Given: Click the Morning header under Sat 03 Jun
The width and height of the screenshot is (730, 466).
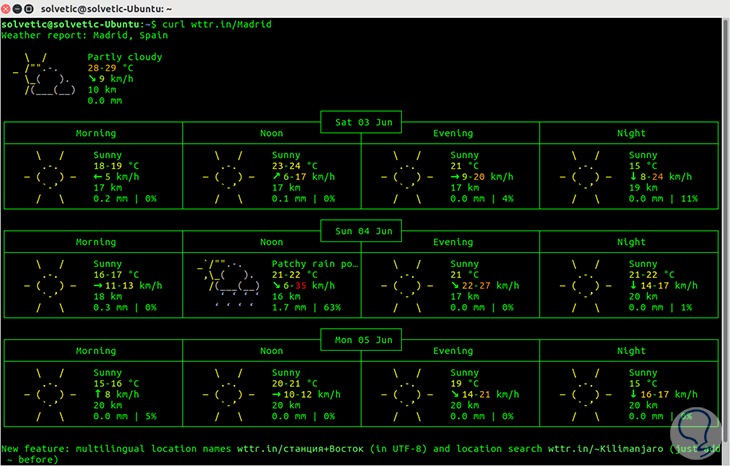Looking at the screenshot, I should tap(96, 133).
